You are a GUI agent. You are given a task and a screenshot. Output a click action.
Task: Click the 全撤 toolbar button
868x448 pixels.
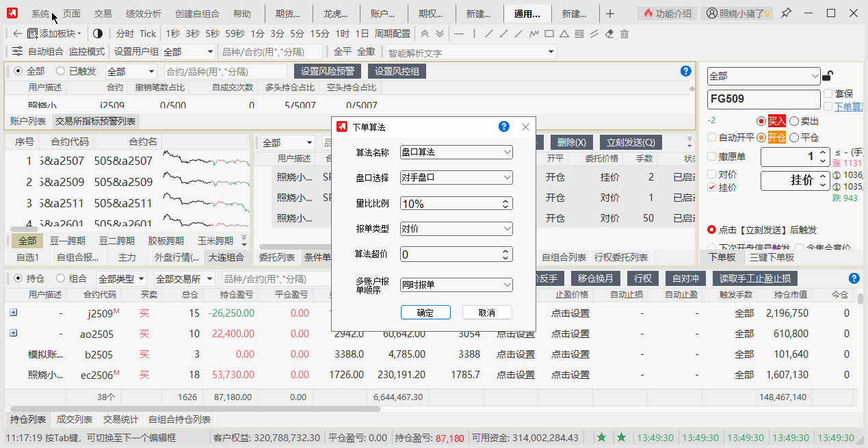pyautogui.click(x=366, y=52)
